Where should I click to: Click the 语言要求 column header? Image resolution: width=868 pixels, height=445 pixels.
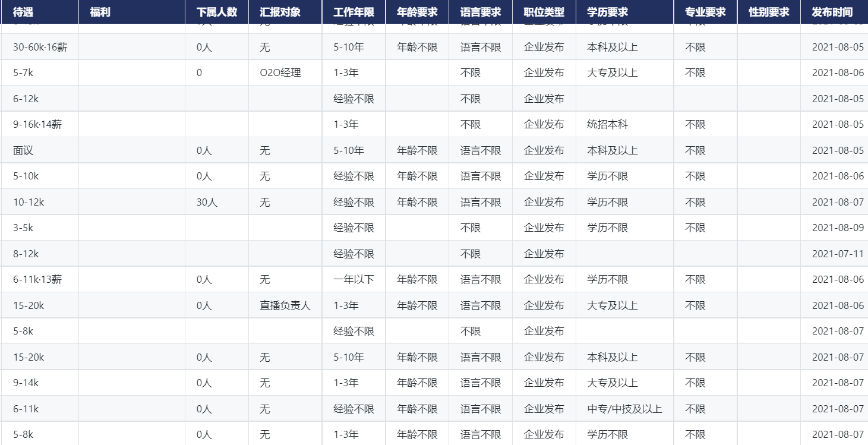click(481, 12)
